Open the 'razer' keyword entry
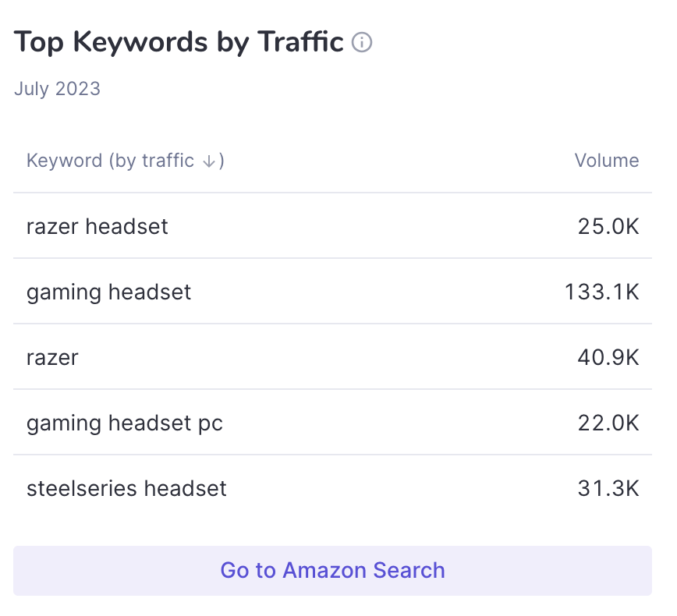The image size is (677, 616). pos(52,357)
